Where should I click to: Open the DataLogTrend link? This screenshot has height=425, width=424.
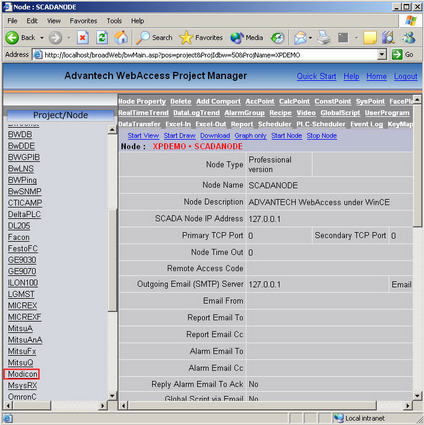pyautogui.click(x=196, y=113)
